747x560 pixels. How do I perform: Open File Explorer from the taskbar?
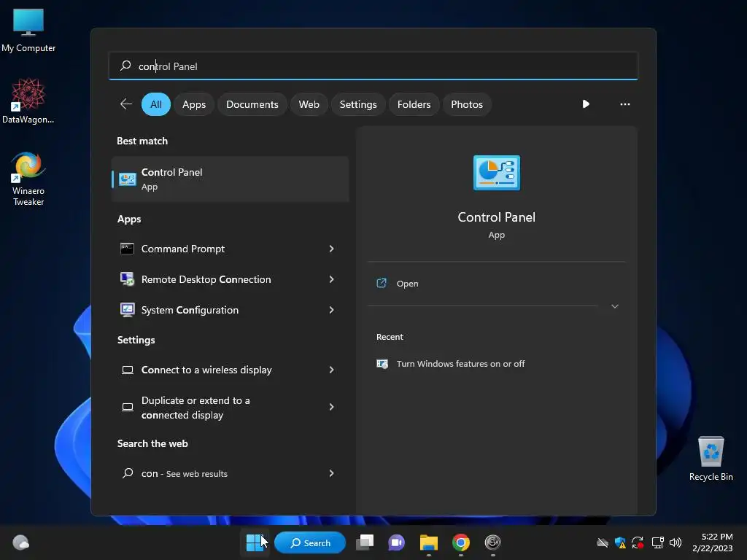pos(429,542)
